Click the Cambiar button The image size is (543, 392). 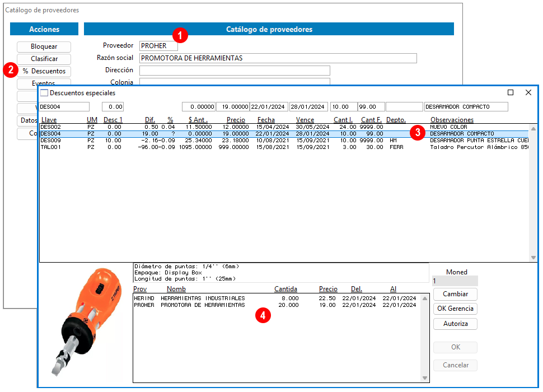455,294
